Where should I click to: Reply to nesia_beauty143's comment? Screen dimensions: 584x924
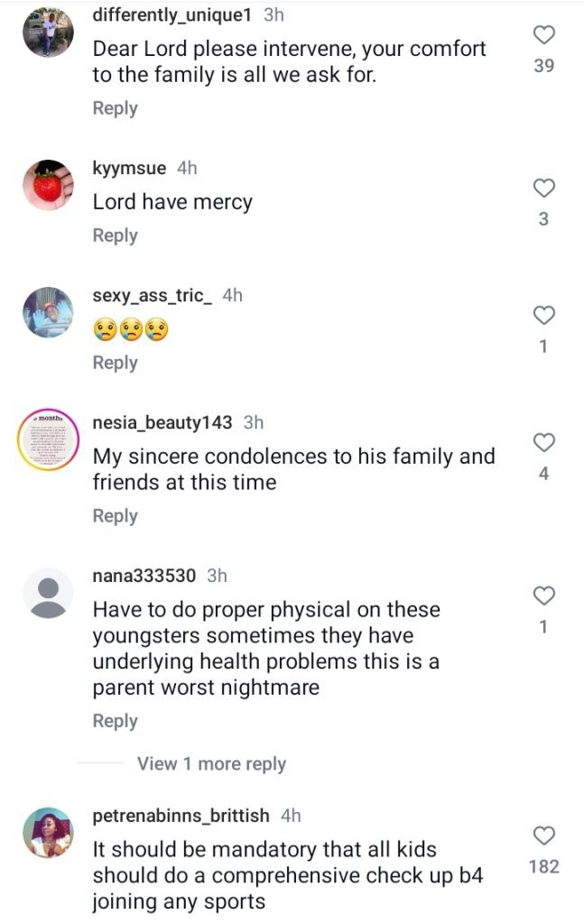pos(115,516)
